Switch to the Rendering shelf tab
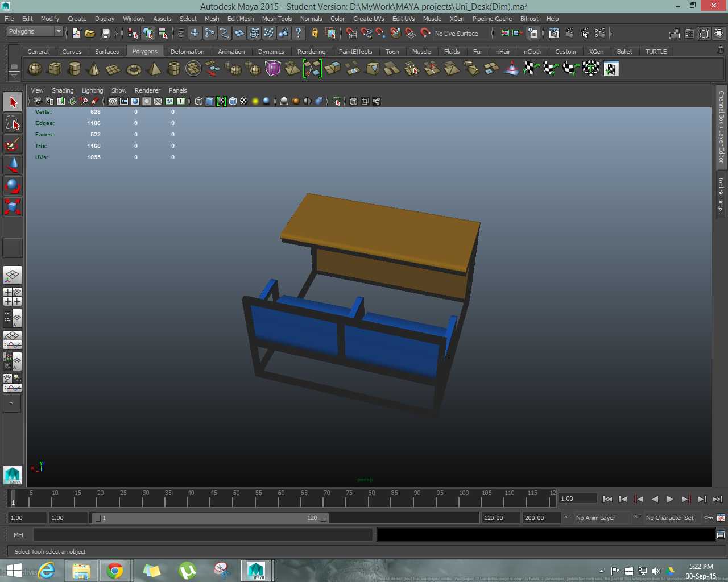 pyautogui.click(x=311, y=52)
